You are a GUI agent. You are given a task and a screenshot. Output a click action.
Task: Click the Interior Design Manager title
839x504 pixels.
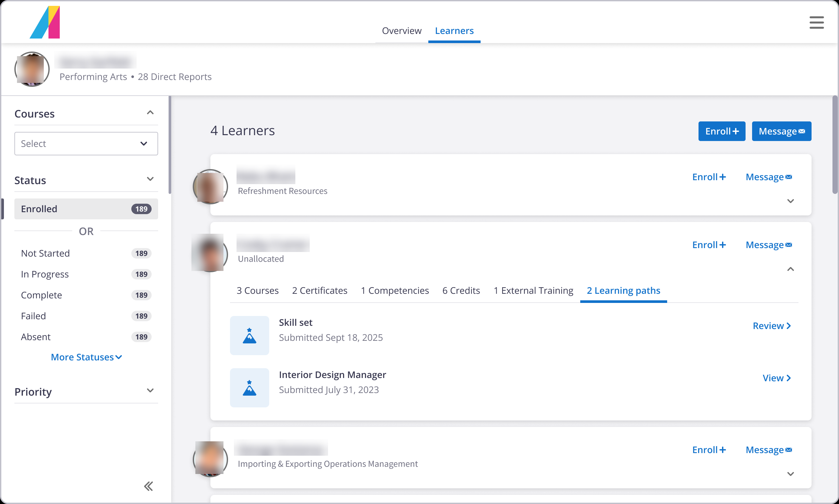[332, 375]
